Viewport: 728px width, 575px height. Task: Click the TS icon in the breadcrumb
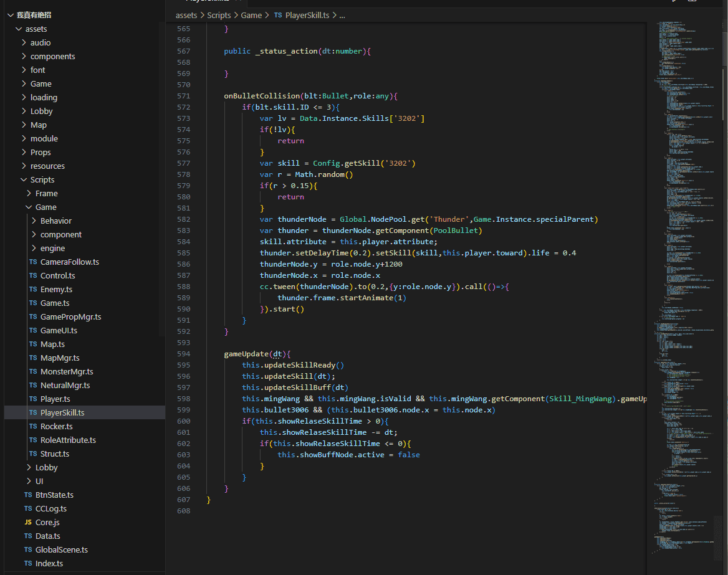pyautogui.click(x=277, y=15)
